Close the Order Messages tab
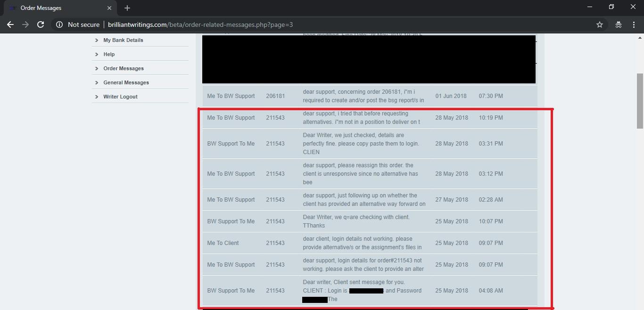644x310 pixels. pos(109,8)
